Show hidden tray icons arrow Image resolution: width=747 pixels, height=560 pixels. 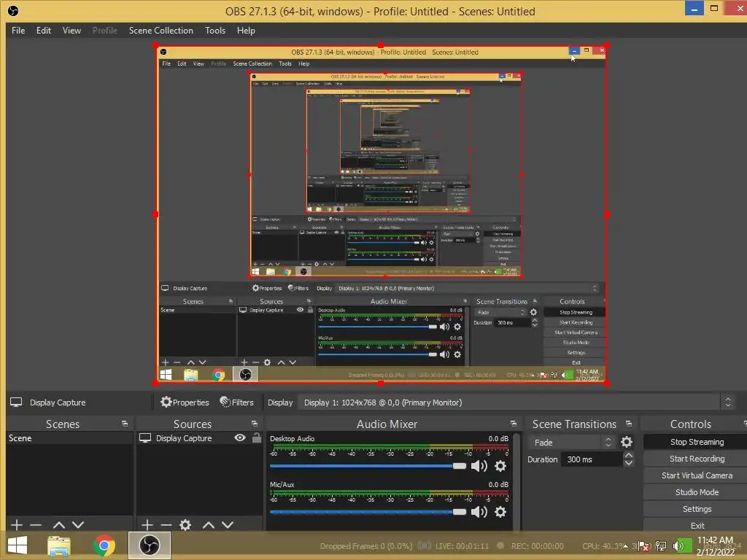[625, 546]
